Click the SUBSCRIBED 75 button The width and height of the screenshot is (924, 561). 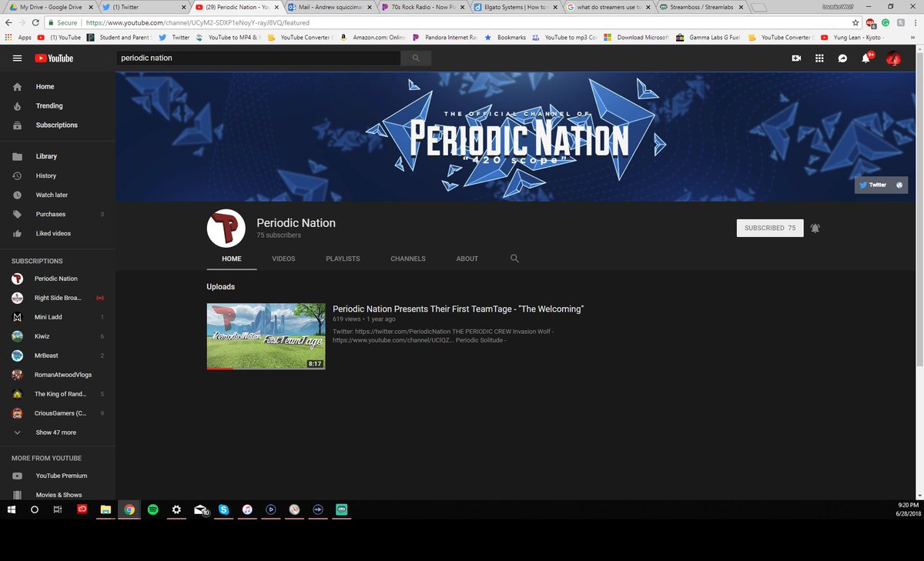(x=770, y=228)
